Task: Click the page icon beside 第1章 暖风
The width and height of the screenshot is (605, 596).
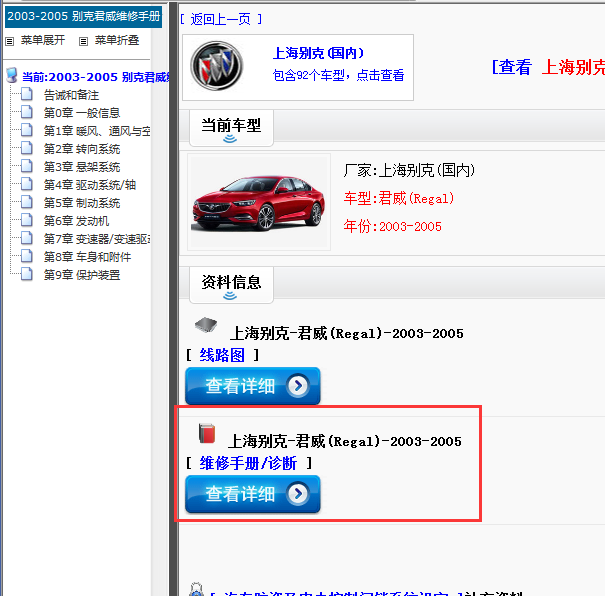Action: (x=27, y=130)
